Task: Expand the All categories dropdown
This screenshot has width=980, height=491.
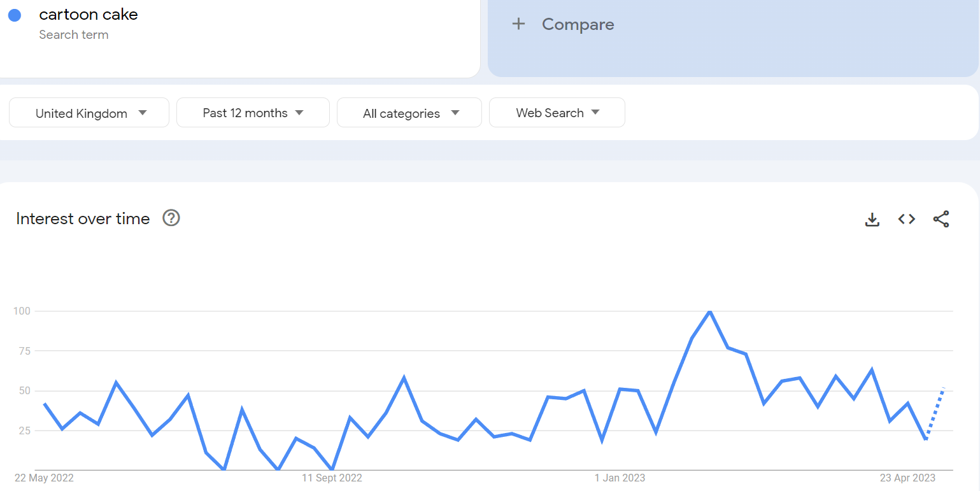Action: click(409, 113)
